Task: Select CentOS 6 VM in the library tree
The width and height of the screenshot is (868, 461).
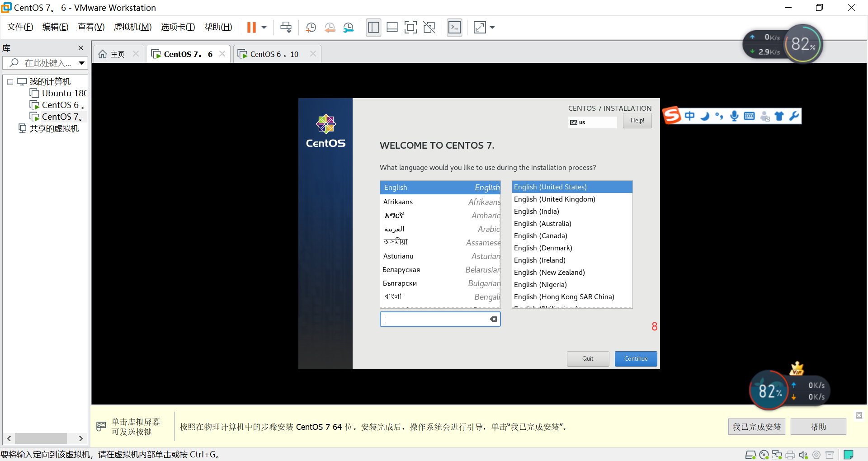Action: click(57, 105)
